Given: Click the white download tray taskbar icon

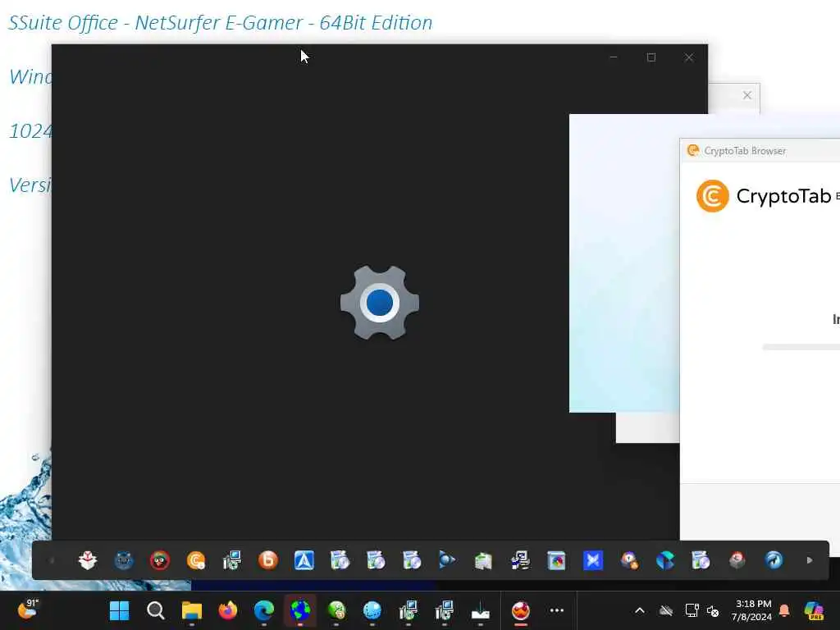Looking at the screenshot, I should coord(480,610).
